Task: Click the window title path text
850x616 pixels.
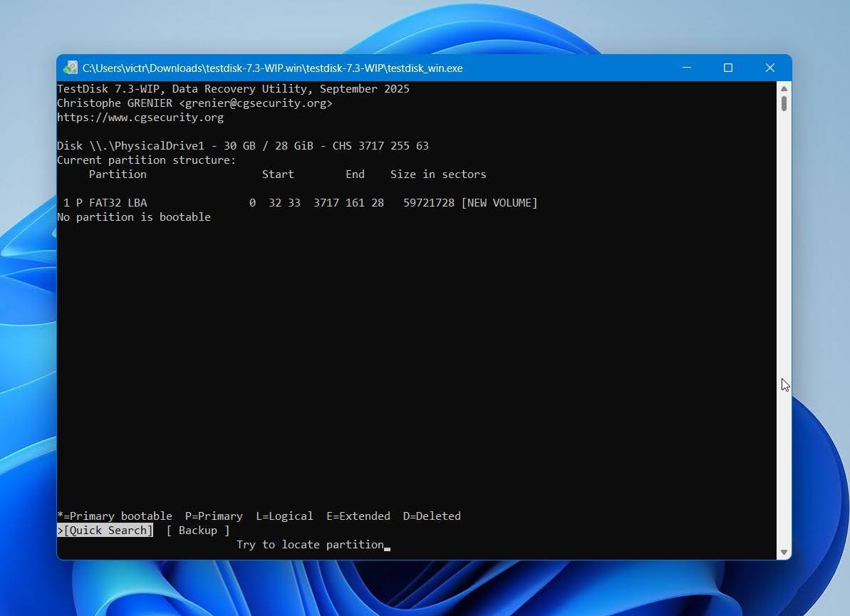Action: (273, 68)
